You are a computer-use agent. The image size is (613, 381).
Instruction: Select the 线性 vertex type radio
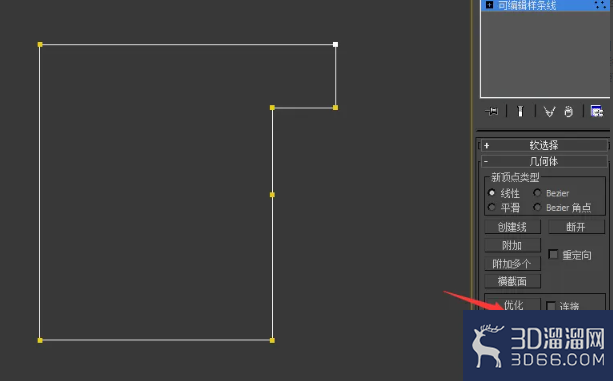[492, 193]
